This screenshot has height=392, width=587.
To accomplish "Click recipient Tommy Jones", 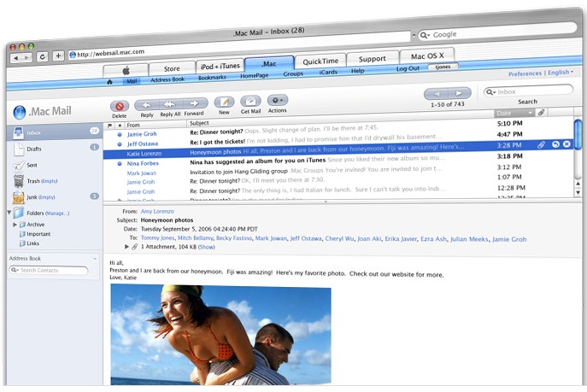I will (x=157, y=238).
